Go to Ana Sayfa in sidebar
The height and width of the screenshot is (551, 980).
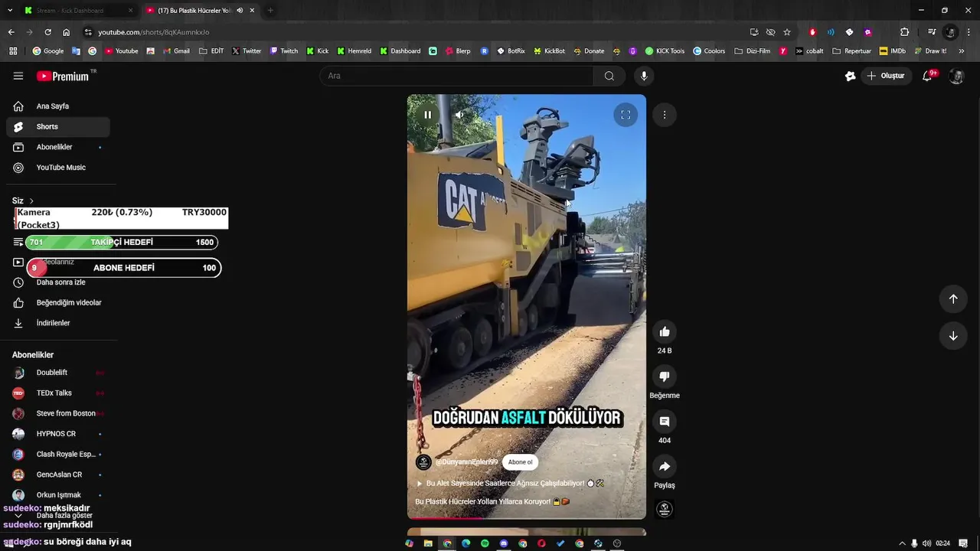point(58,106)
